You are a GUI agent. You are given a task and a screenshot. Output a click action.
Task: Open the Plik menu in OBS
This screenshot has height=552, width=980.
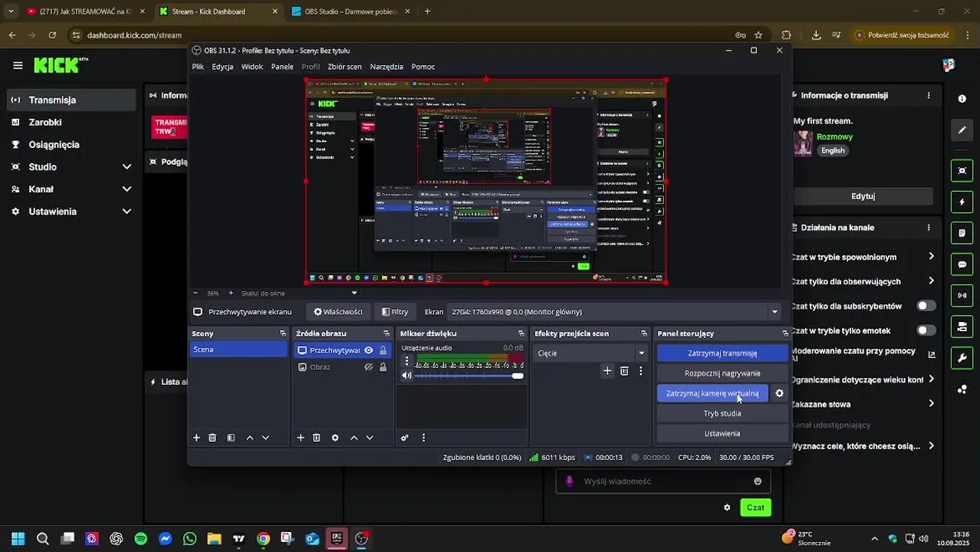(x=198, y=67)
